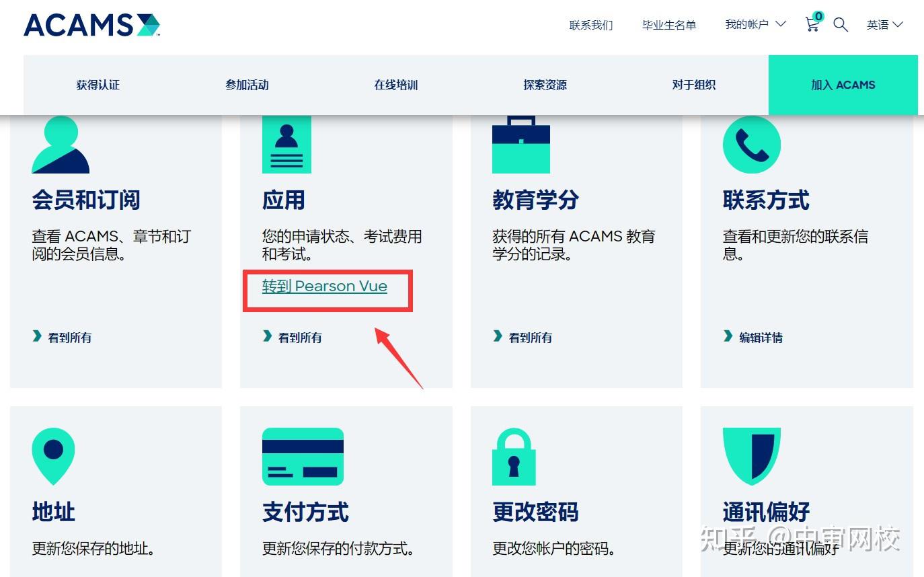Viewport: 924px width, 577px height.
Task: Click the text 更改您帐户的密码。
Action: pos(554,549)
